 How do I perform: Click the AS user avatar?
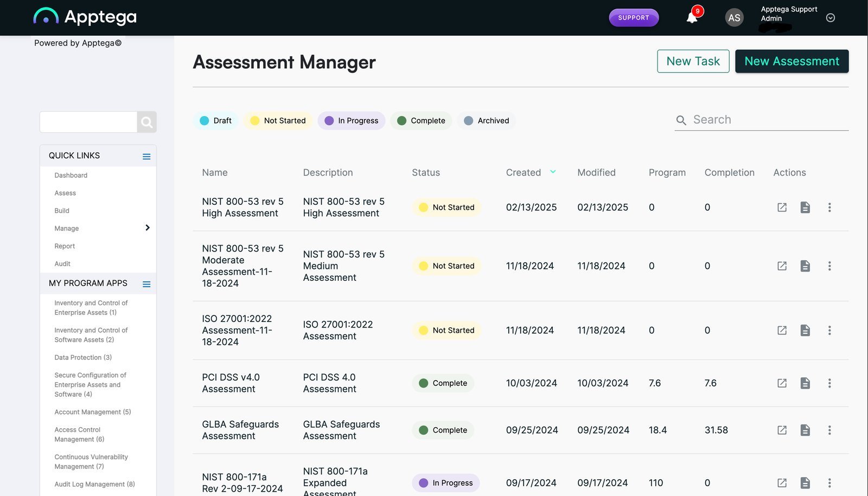click(x=734, y=17)
